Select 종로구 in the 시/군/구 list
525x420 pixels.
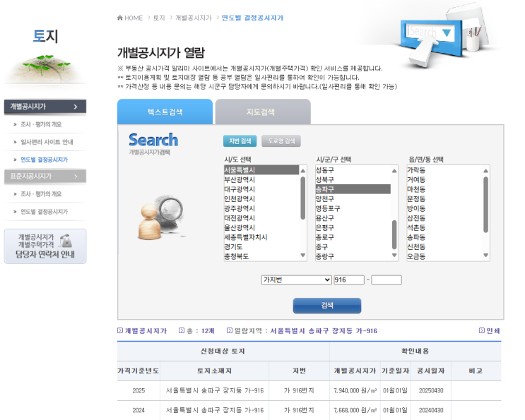point(353,237)
